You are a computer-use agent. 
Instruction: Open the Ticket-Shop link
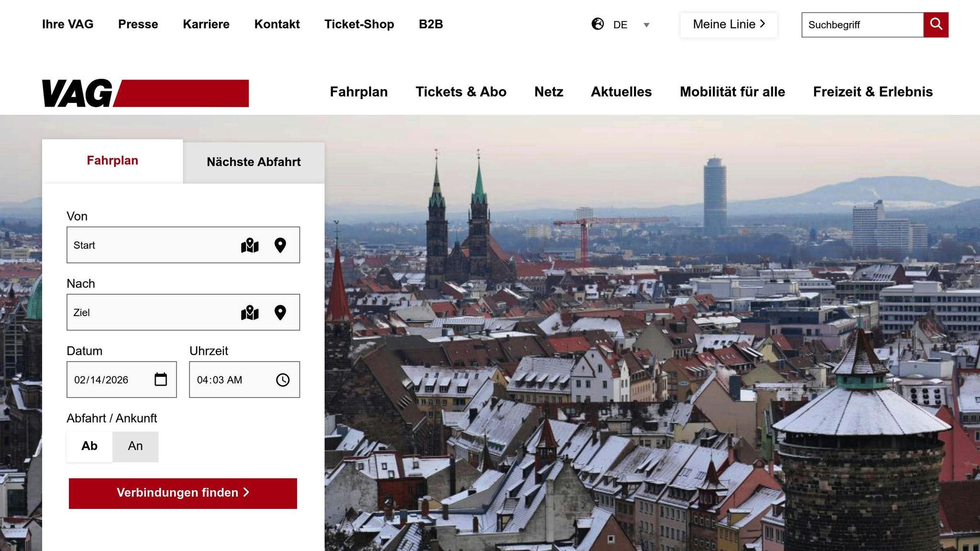(x=359, y=24)
